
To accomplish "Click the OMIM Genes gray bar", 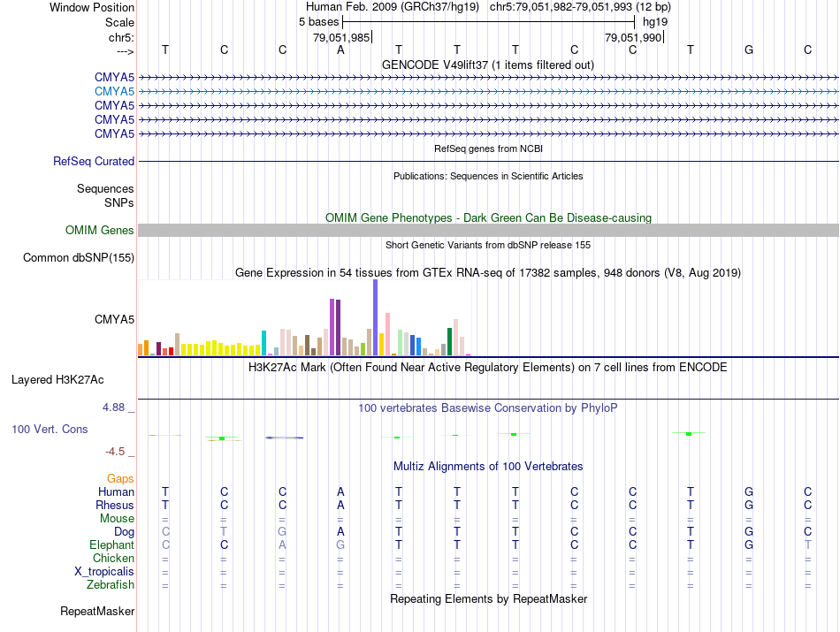I will coord(488,231).
